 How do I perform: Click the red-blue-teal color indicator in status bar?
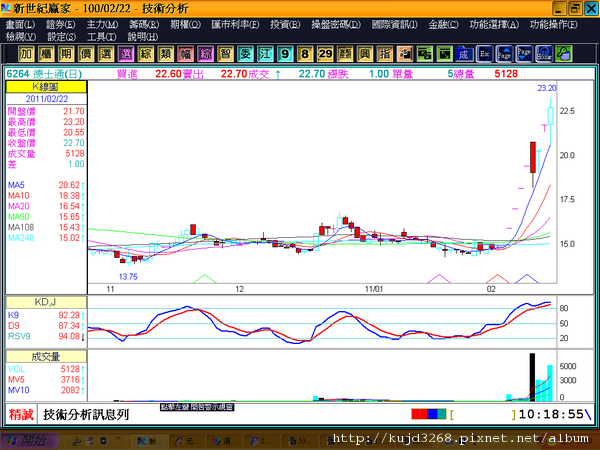click(x=429, y=414)
